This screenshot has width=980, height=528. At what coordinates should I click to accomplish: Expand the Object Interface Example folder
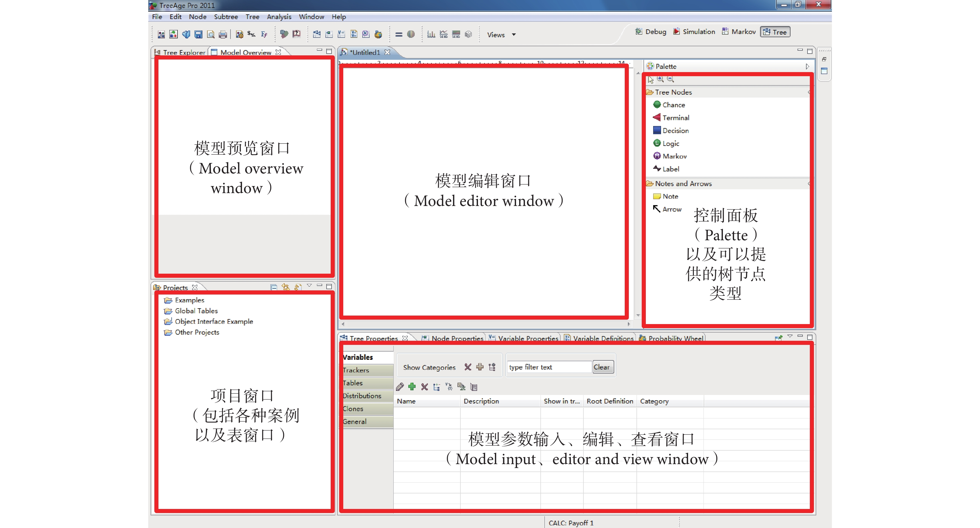point(209,322)
